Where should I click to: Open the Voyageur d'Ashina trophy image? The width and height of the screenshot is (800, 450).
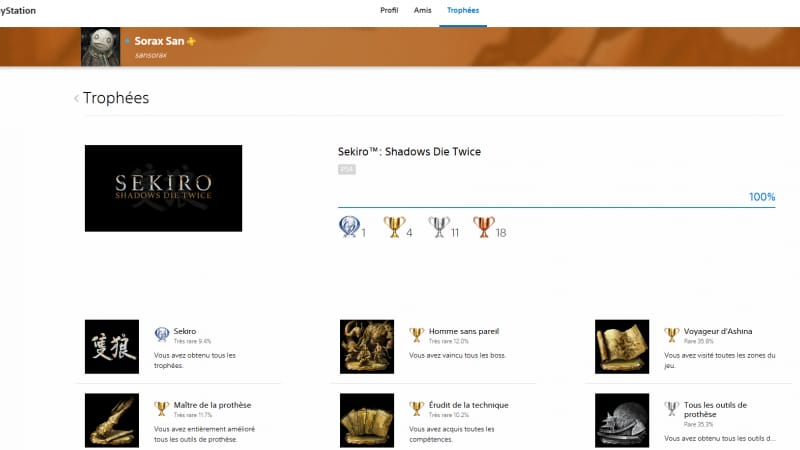tap(622, 347)
